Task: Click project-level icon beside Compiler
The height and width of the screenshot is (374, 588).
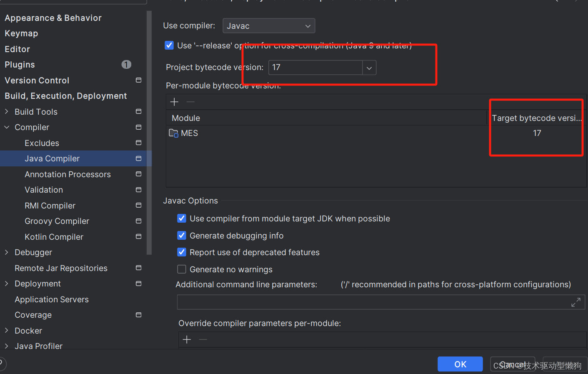Action: (x=139, y=127)
